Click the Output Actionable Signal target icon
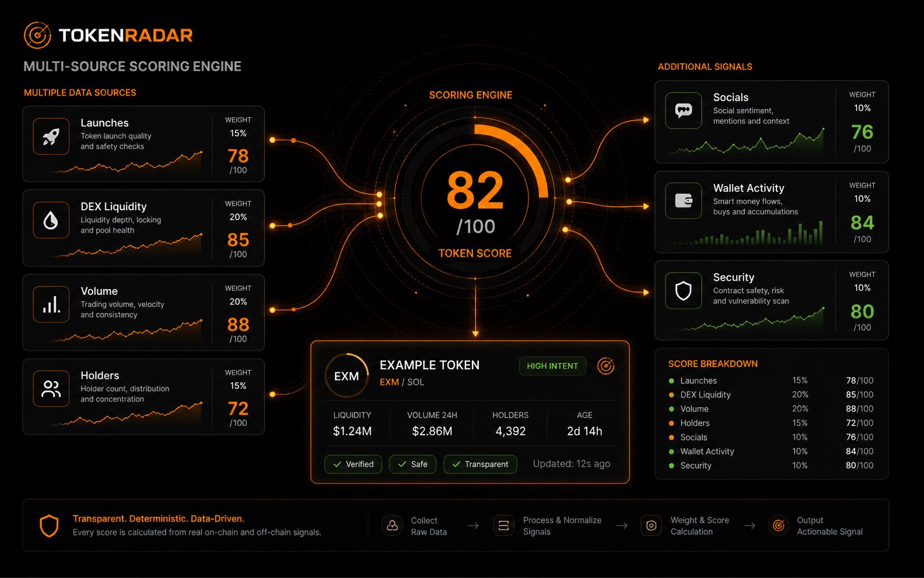The height and width of the screenshot is (578, 924). (778, 526)
